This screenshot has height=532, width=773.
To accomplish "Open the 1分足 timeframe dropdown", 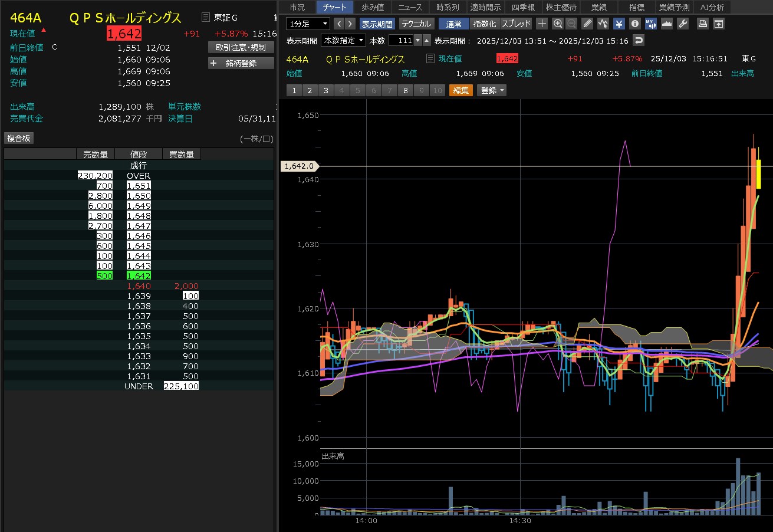I will [x=308, y=24].
